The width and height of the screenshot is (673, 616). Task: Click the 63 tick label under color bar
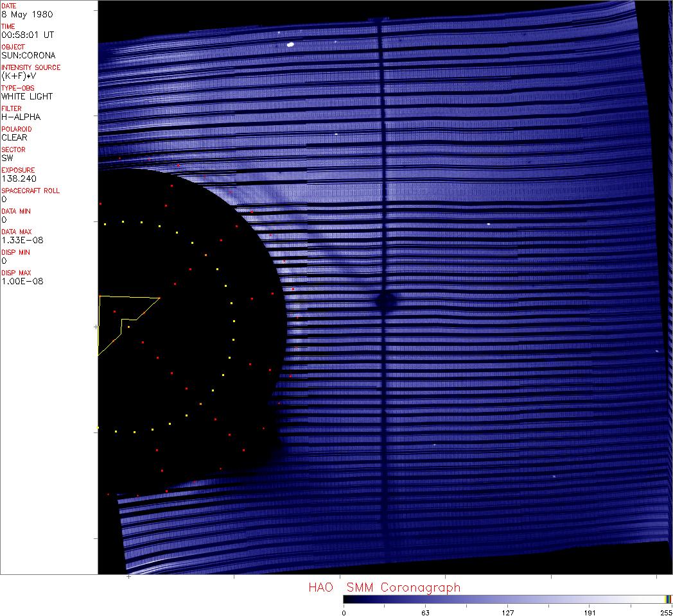[x=425, y=612]
